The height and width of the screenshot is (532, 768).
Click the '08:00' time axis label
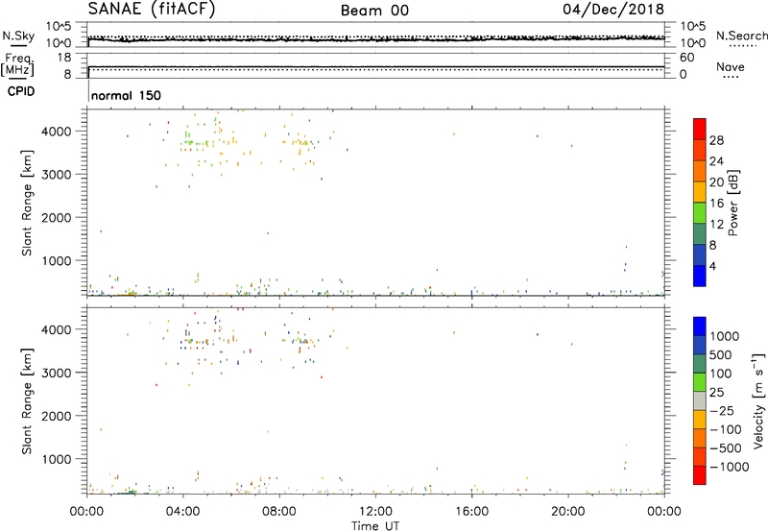(x=279, y=512)
